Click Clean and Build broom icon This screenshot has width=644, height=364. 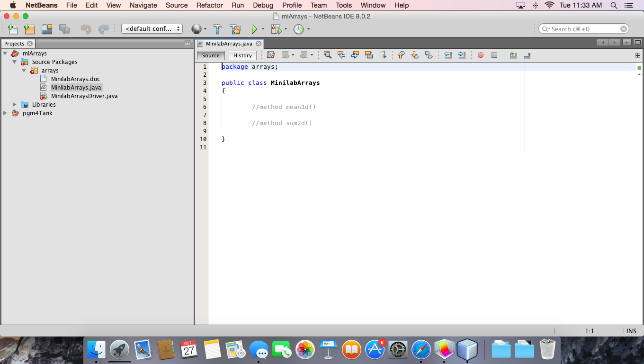point(235,29)
